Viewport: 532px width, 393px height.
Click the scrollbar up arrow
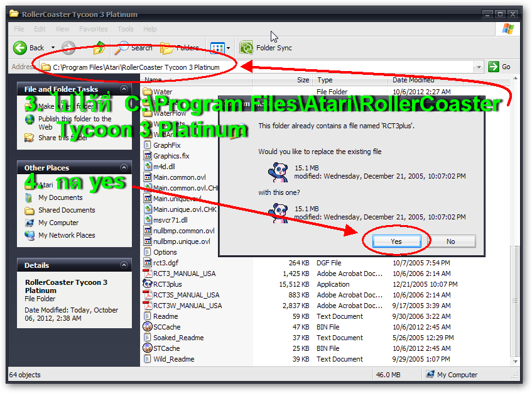(516, 79)
